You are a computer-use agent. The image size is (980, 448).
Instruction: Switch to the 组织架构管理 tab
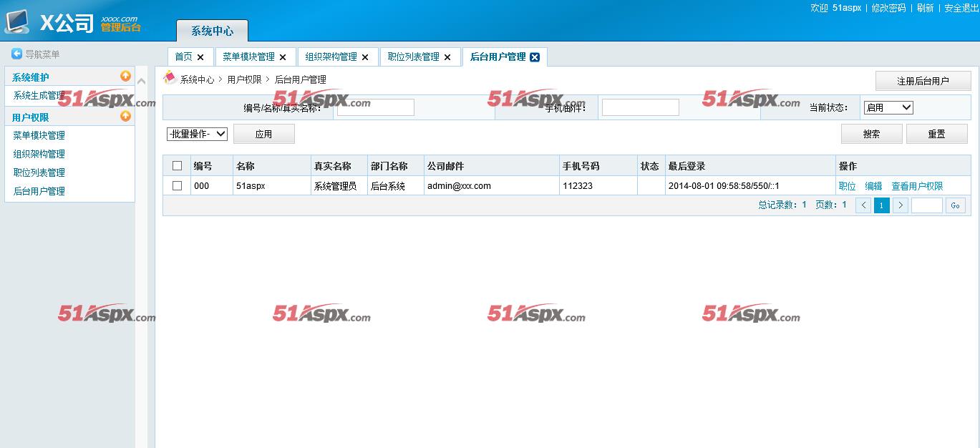coord(331,57)
